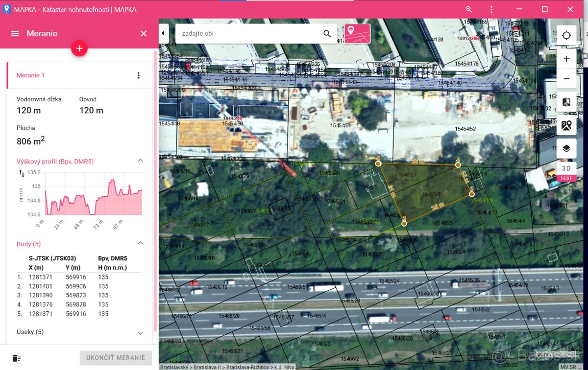Select the Meranie 1 measurement entry

coord(31,75)
